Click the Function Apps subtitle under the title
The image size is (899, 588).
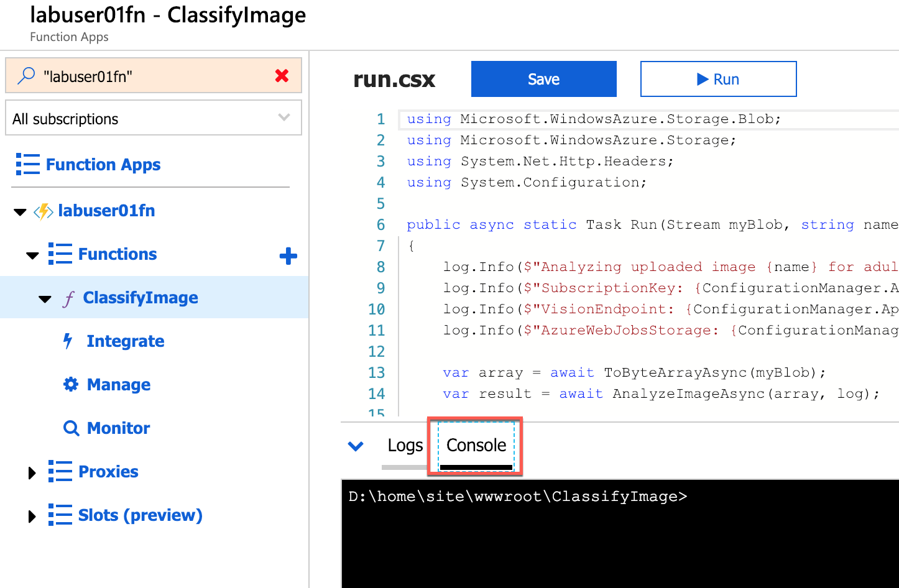pos(69,37)
